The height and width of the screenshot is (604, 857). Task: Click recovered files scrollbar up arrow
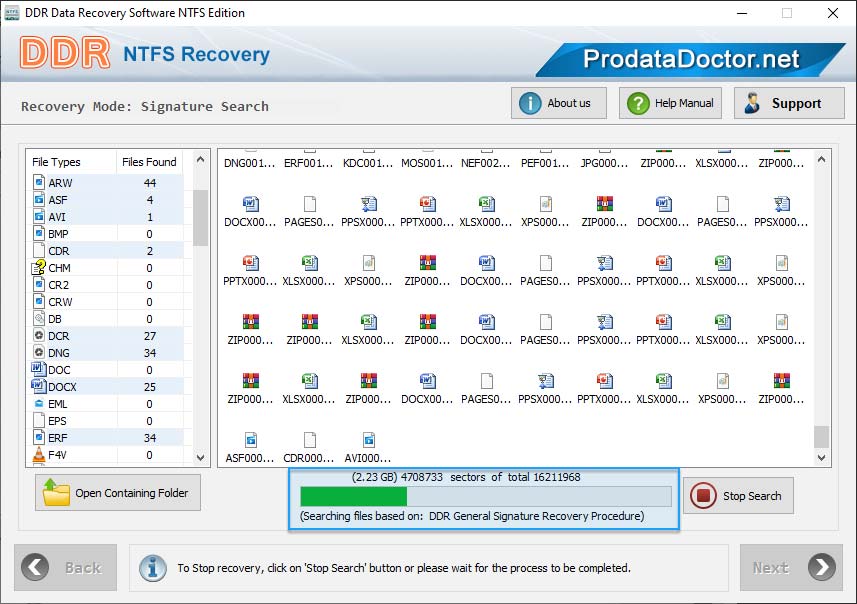(821, 160)
